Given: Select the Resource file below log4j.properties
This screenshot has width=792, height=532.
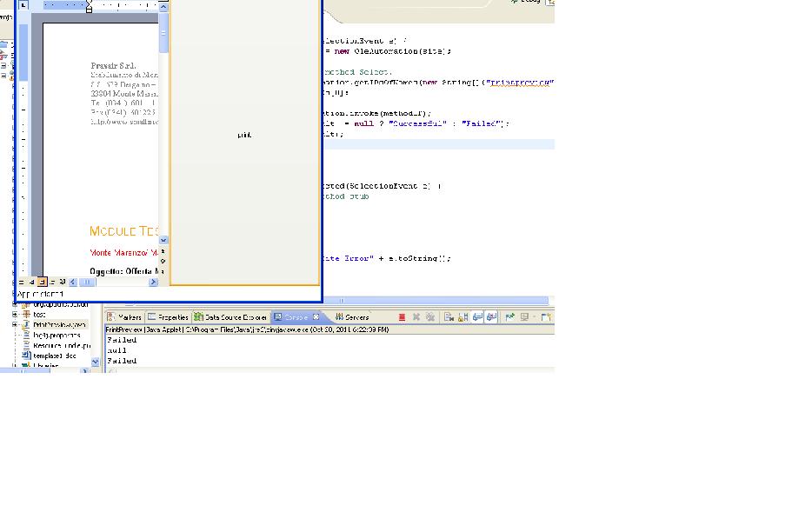Looking at the screenshot, I should coord(62,346).
